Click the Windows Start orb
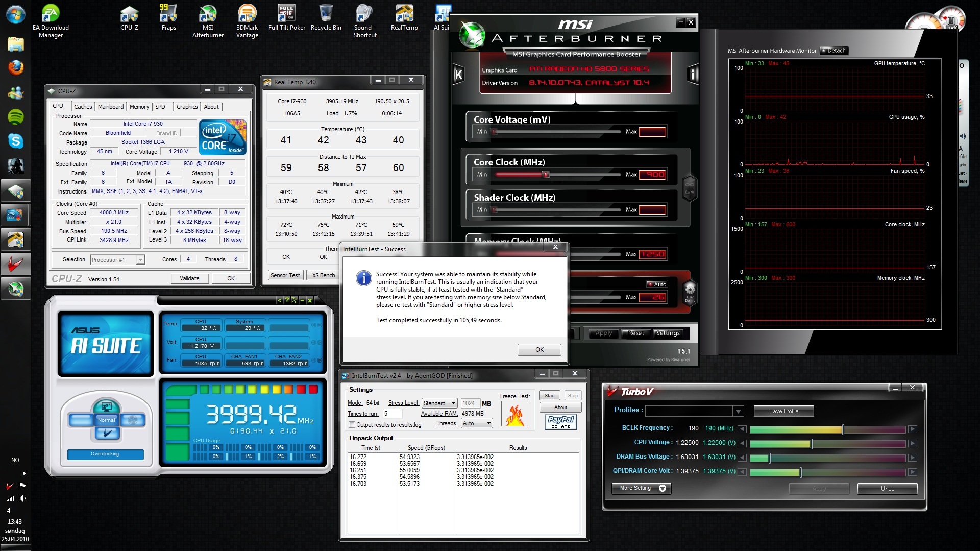This screenshot has height=552, width=980. tap(16, 14)
